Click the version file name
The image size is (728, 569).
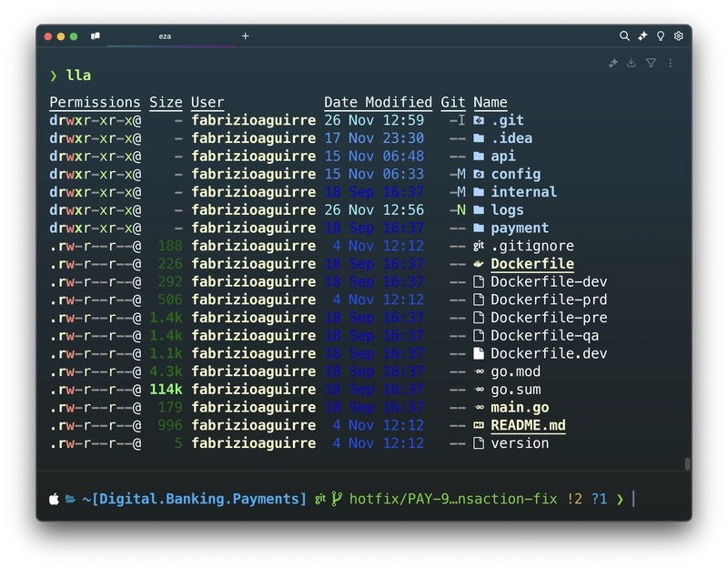[x=520, y=443]
